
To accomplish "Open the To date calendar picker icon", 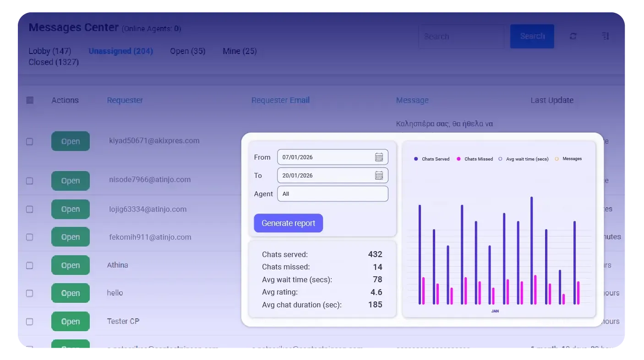I will click(379, 176).
